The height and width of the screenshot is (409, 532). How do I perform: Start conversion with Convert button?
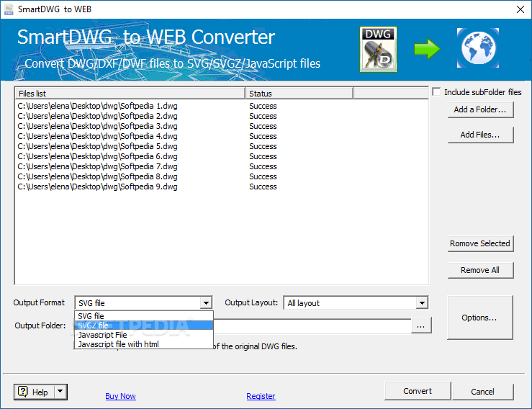418,391
